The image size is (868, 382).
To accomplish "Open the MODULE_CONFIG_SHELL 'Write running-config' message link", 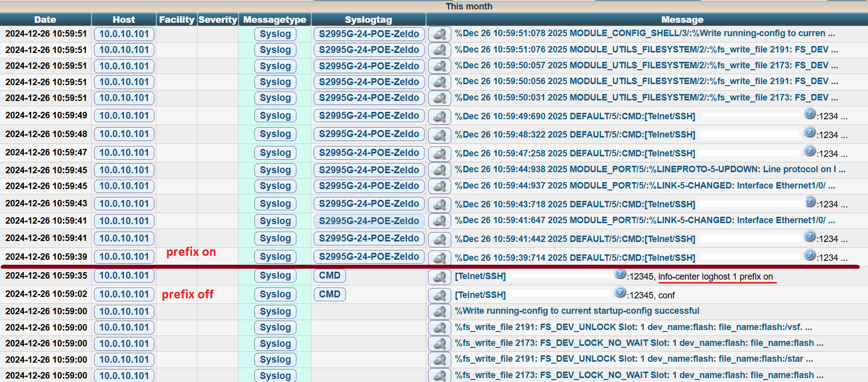I will 645,33.
